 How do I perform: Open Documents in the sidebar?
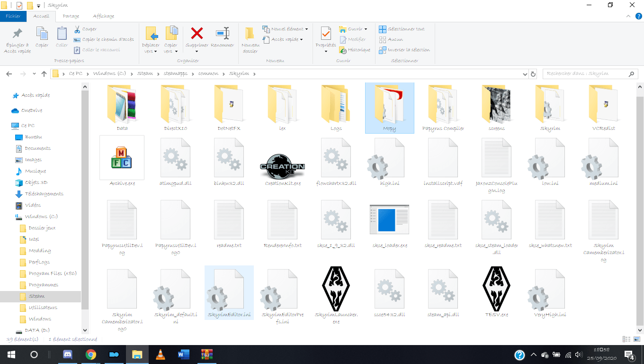[x=33, y=148]
